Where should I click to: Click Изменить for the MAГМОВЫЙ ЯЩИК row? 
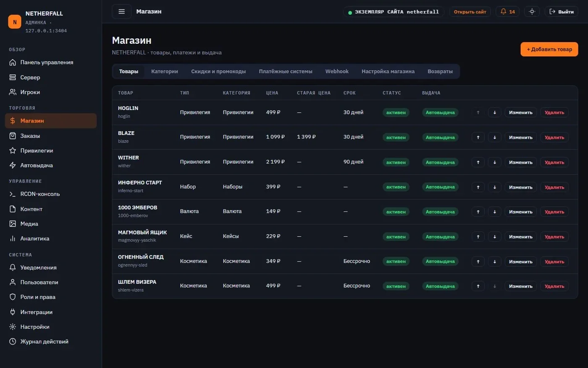click(x=520, y=236)
